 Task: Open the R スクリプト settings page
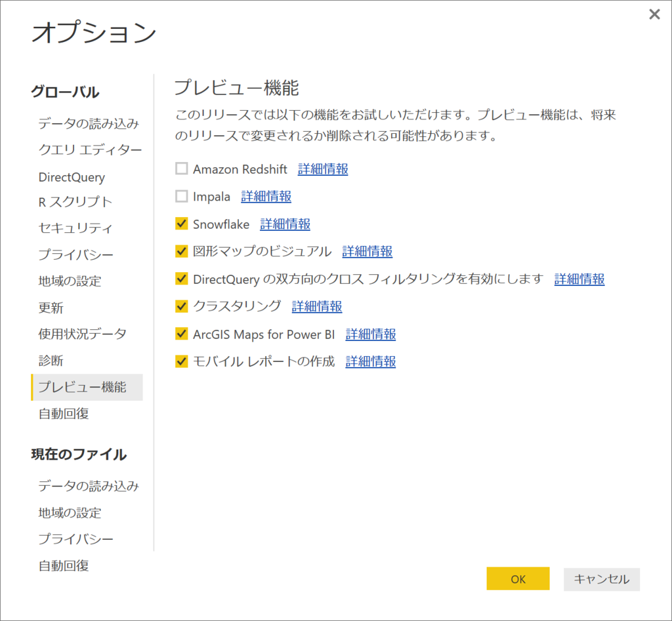[x=75, y=202]
